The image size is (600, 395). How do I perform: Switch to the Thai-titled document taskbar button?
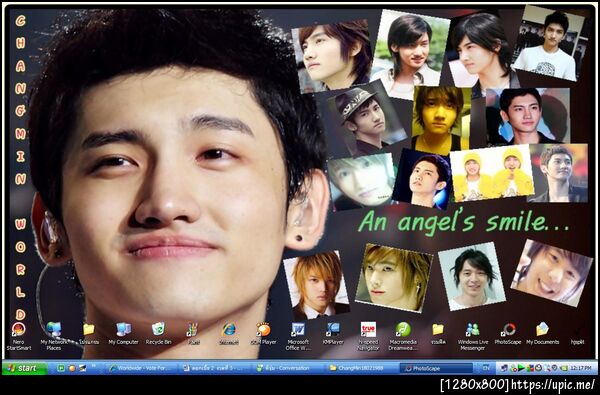216,368
